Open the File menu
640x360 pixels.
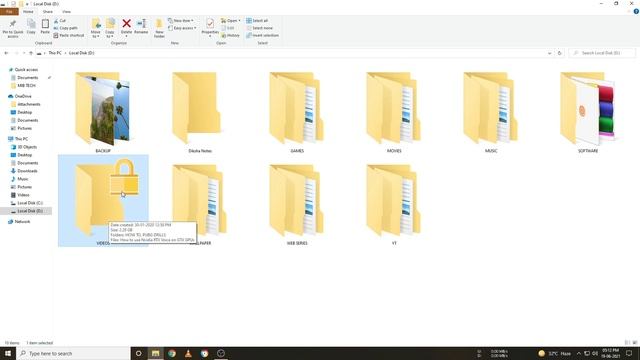click(9, 12)
